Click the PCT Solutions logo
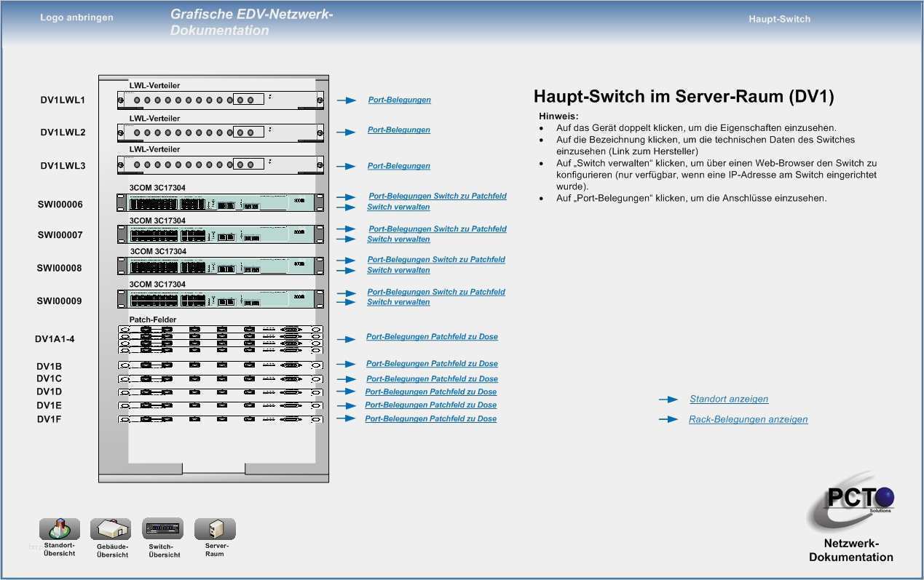Image resolution: width=924 pixels, height=580 pixels. click(x=852, y=507)
